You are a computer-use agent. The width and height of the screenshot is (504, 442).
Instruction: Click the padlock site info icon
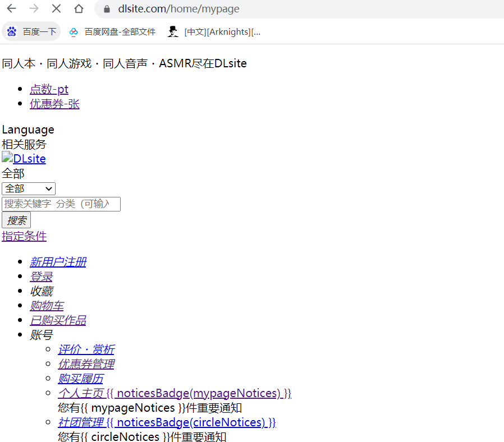pos(107,9)
